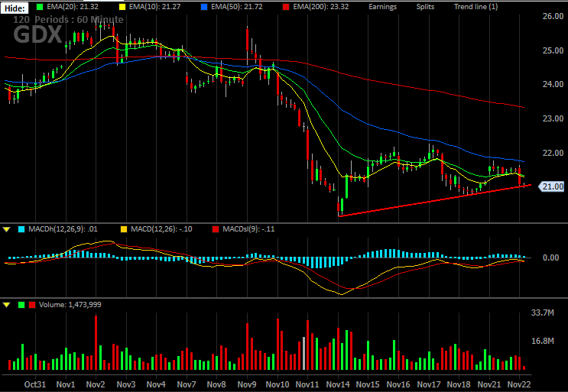Viewport: 568px width, 392px height.
Task: Toggle the EMA(20): 21.32 indicator label
Action: (x=73, y=7)
